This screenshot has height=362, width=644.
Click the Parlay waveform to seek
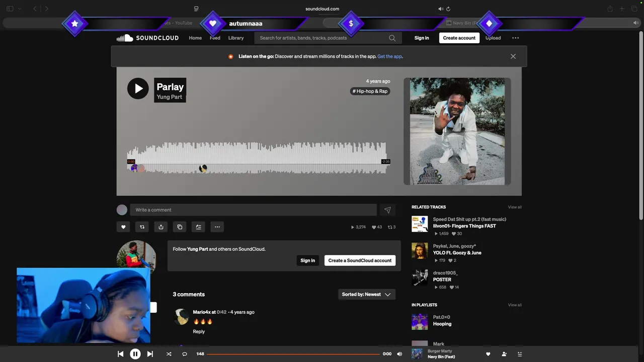coord(257,158)
